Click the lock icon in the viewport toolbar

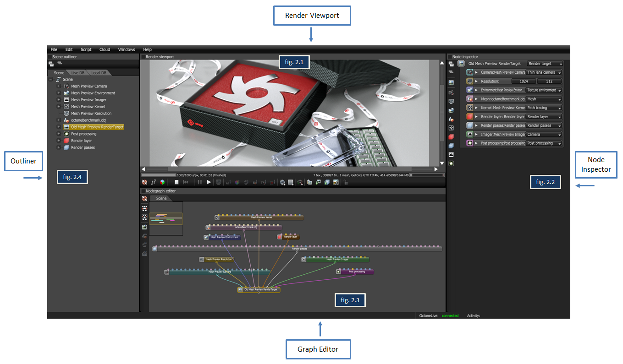coord(346,182)
